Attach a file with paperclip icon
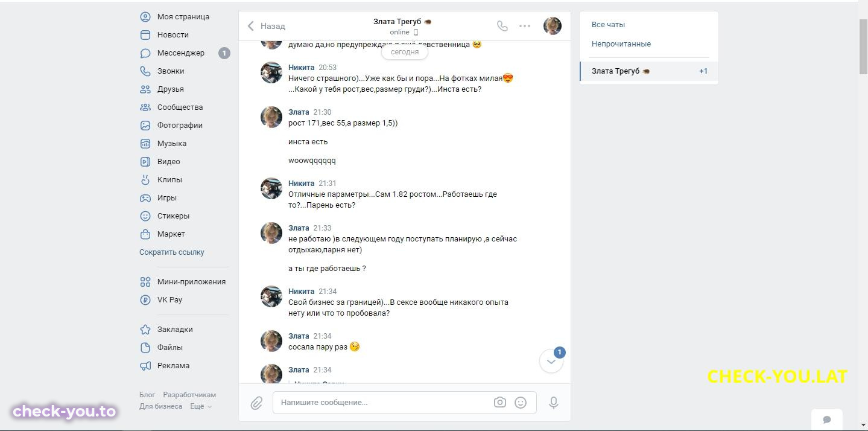868x431 pixels. [256, 403]
